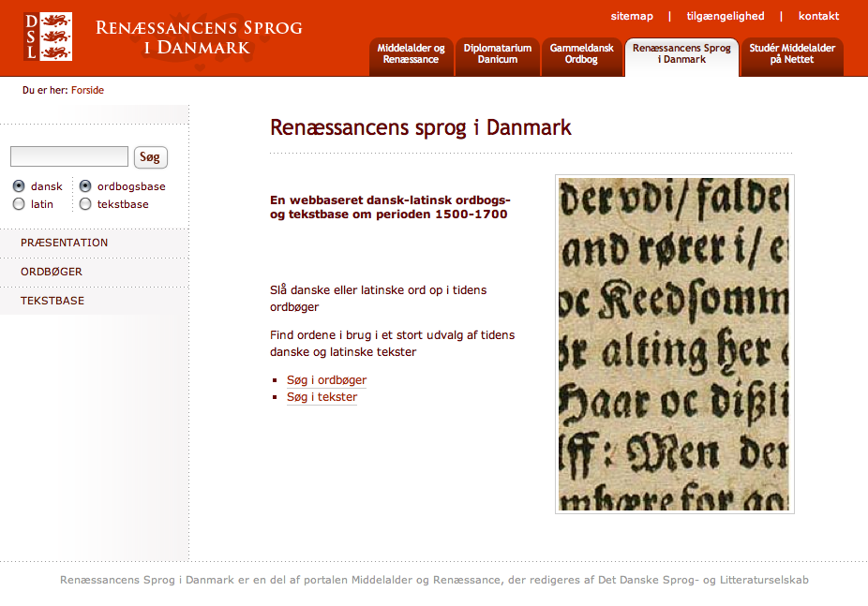Screen dimensions: 868x606
Task: Choose the latin radio option
Action: point(19,204)
